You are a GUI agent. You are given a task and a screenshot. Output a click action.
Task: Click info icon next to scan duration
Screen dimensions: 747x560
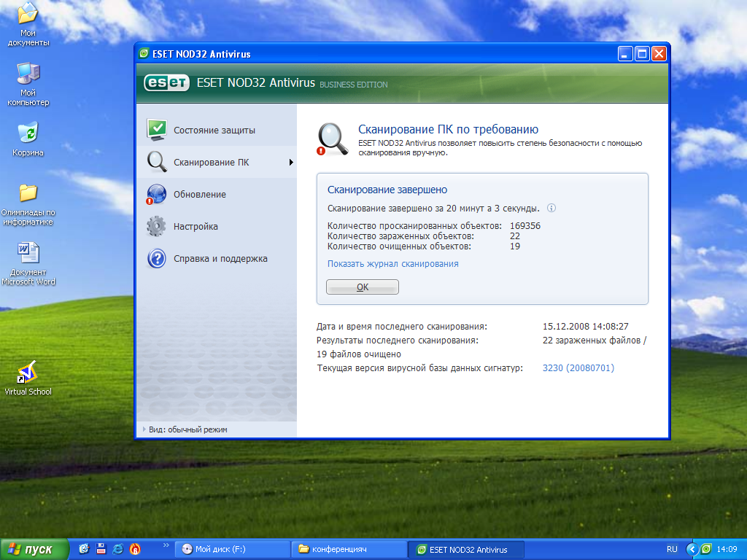(x=551, y=208)
